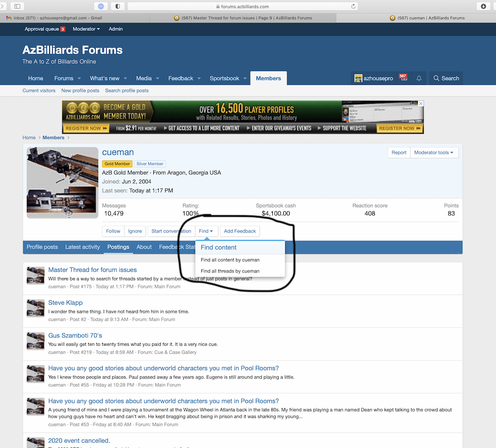Select the Latest activity tab

(x=82, y=247)
